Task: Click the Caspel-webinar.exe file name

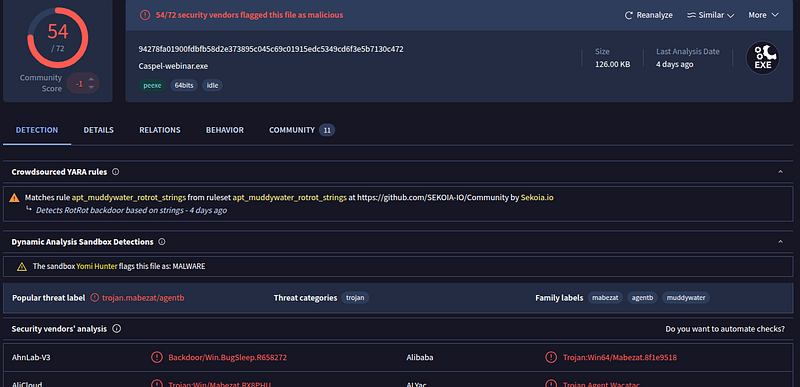Action: (173, 66)
